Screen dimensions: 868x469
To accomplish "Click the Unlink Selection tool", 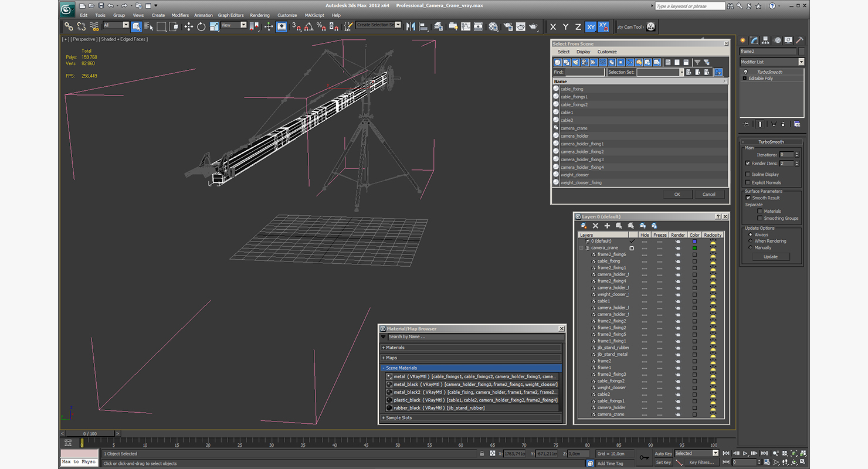I will (x=82, y=26).
